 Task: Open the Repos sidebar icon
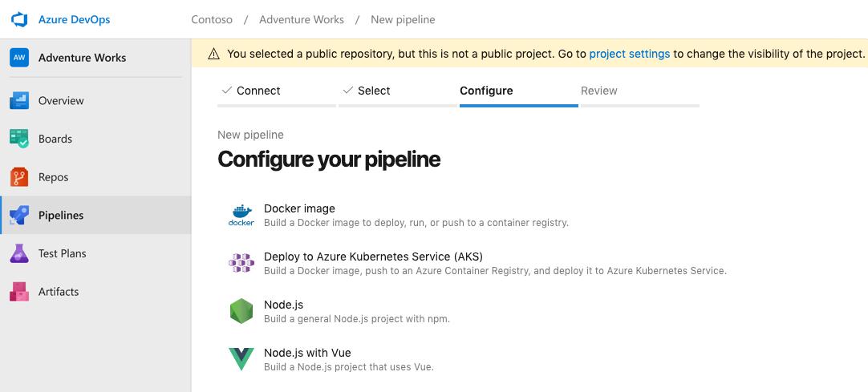coord(19,177)
